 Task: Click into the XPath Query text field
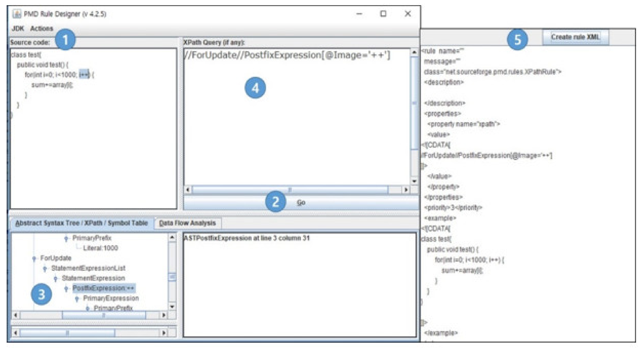click(x=297, y=117)
